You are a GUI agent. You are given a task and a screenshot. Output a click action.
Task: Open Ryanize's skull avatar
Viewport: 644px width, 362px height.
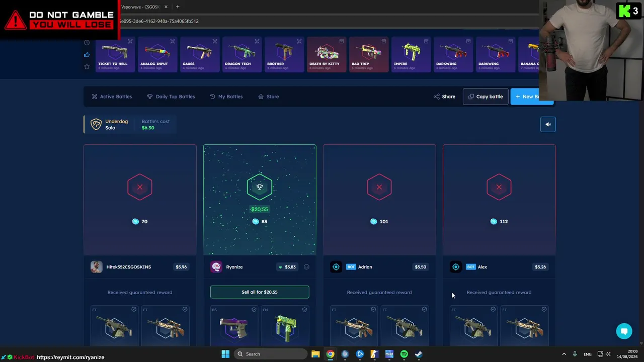point(216,267)
